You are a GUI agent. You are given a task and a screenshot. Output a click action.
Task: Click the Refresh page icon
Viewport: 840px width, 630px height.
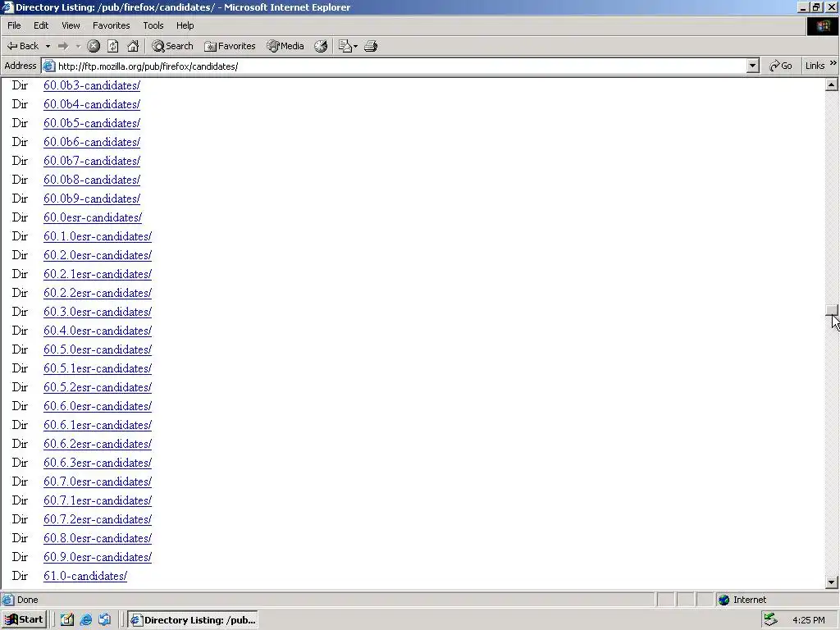113,46
